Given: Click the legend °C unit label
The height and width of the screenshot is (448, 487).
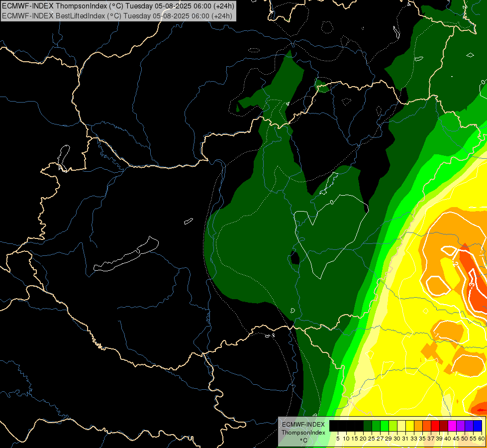Looking at the screenshot, I should tap(303, 441).
